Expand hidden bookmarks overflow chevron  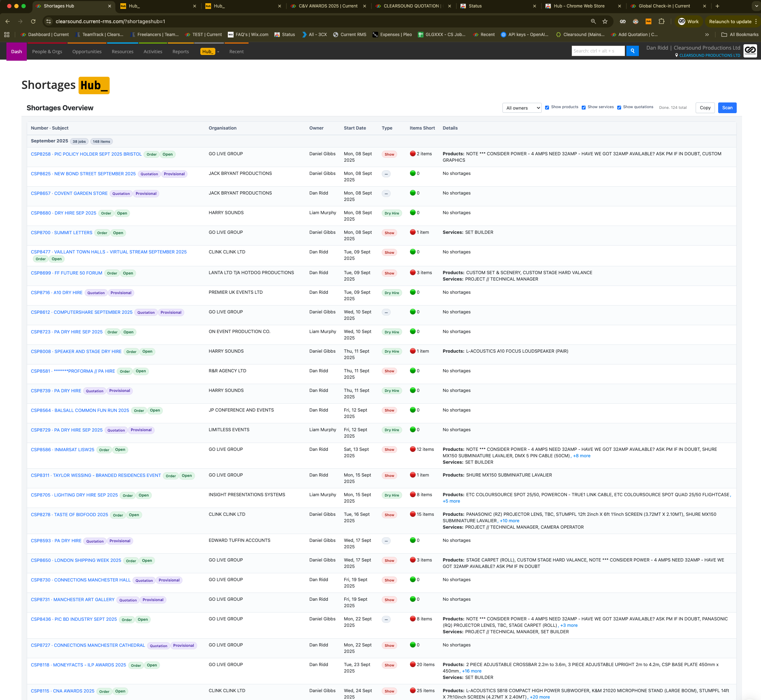707,35
